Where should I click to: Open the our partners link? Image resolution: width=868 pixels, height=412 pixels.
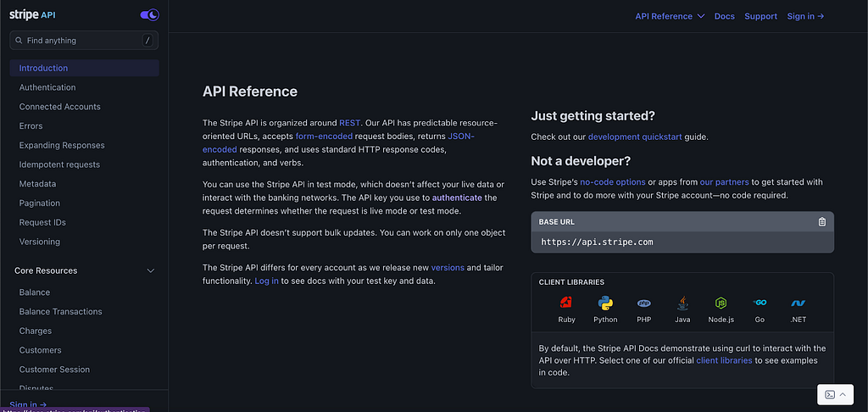(x=724, y=182)
